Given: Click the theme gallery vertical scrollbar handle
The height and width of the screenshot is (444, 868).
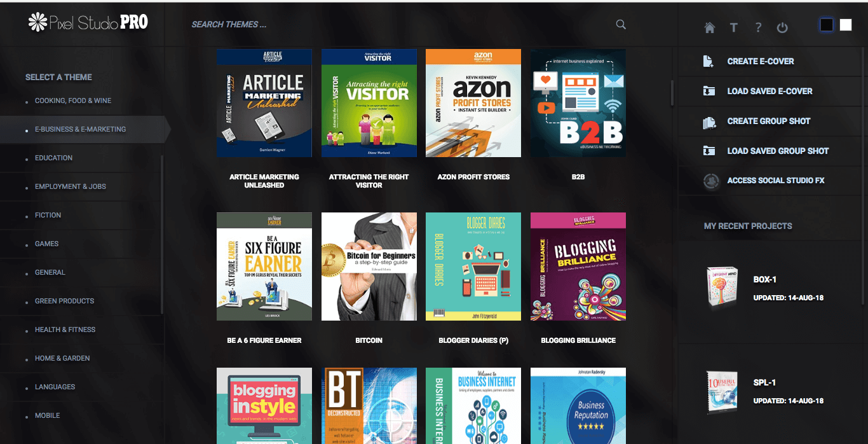Looking at the screenshot, I should (x=672, y=93).
